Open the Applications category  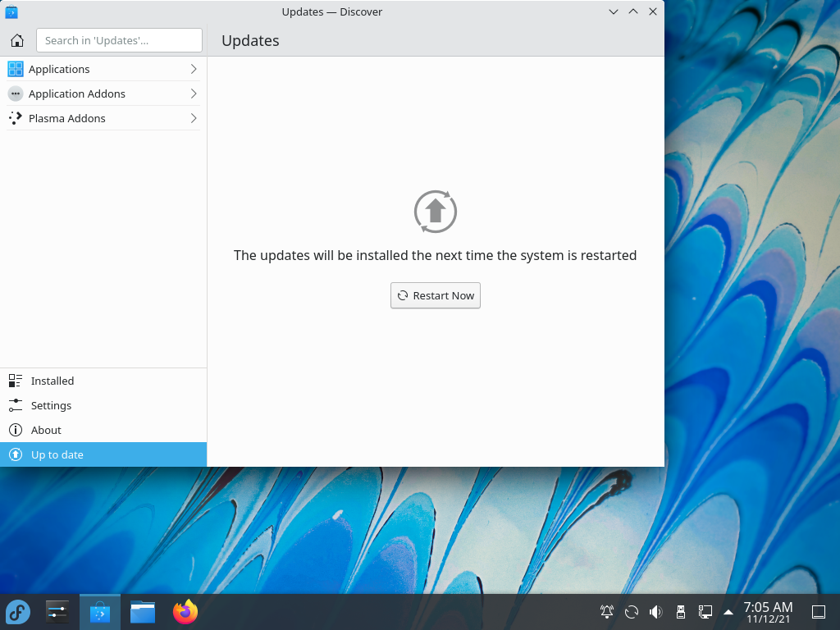point(103,69)
